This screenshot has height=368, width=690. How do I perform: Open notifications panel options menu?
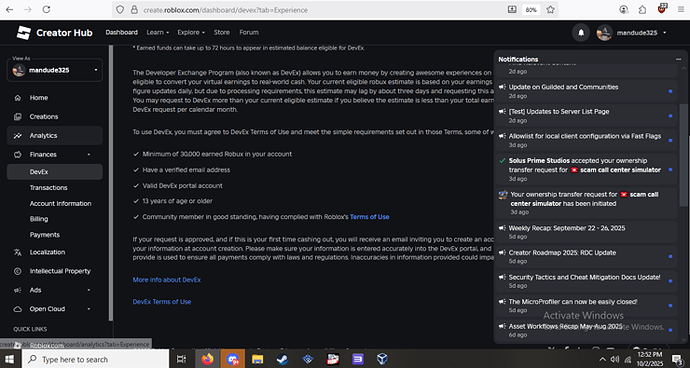pyautogui.click(x=678, y=59)
